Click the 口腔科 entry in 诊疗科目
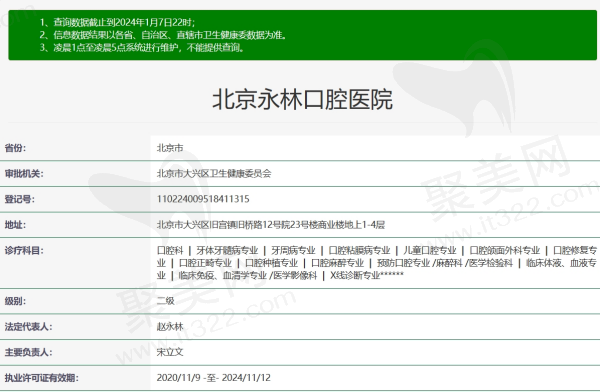This screenshot has width=600, height=392. point(170,251)
